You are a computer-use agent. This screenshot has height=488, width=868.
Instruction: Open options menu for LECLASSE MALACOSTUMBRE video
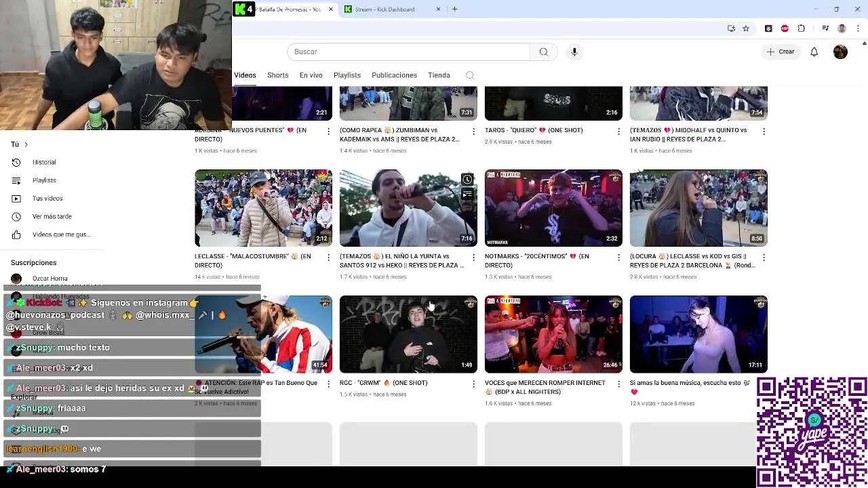click(x=328, y=258)
